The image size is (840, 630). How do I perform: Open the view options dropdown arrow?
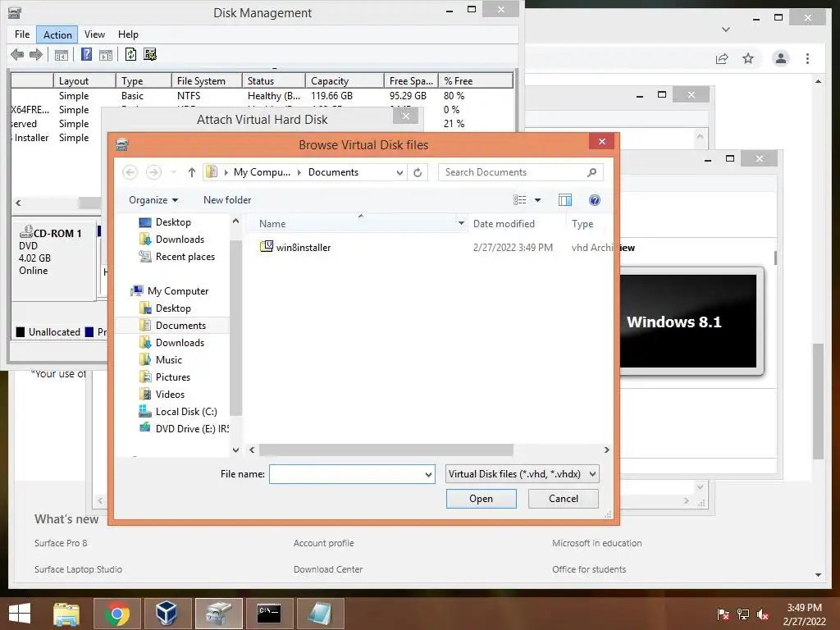[x=538, y=200]
